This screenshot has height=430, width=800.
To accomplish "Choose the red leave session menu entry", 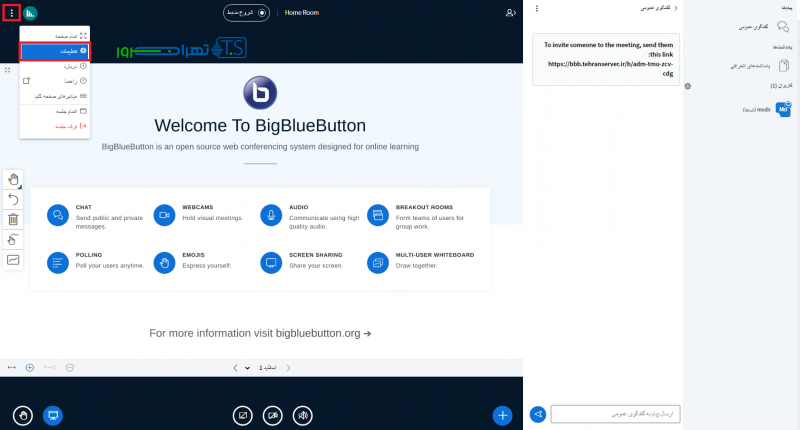I will pos(55,126).
